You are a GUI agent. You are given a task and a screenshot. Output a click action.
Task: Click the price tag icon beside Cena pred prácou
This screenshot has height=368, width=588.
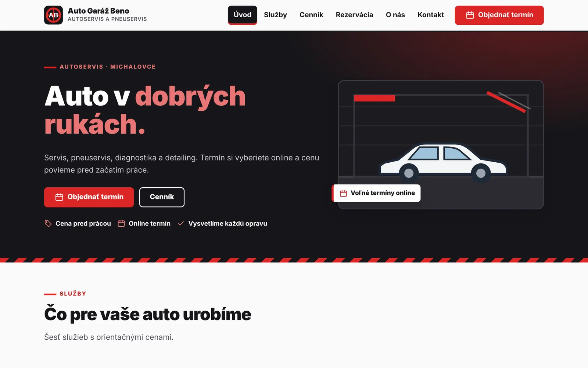[48, 224]
